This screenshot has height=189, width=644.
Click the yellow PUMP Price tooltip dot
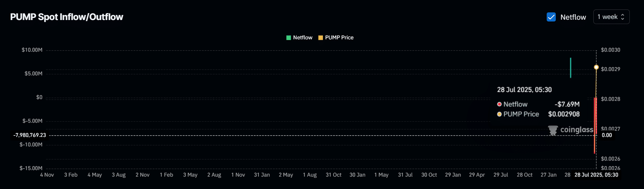pyautogui.click(x=499, y=114)
